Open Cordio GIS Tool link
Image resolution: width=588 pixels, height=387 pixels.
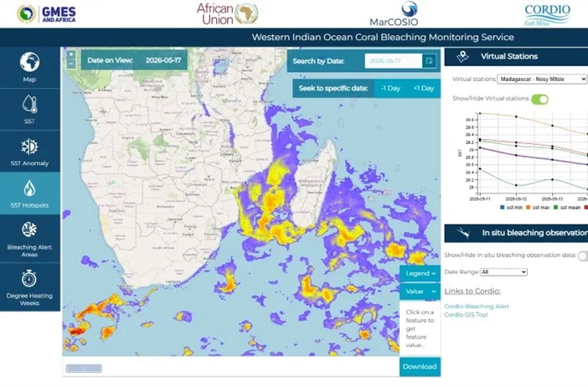pyautogui.click(x=466, y=315)
